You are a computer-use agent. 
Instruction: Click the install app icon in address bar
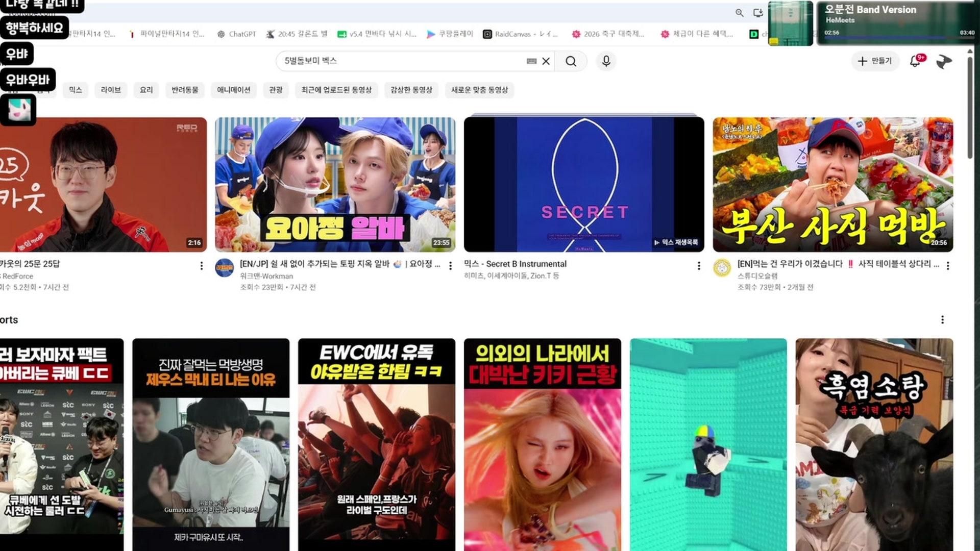pos(758,13)
